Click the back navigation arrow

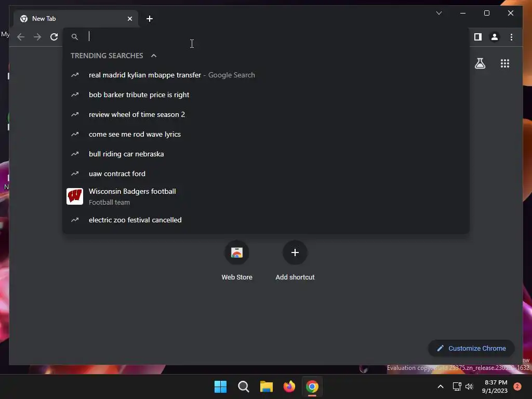pyautogui.click(x=21, y=37)
